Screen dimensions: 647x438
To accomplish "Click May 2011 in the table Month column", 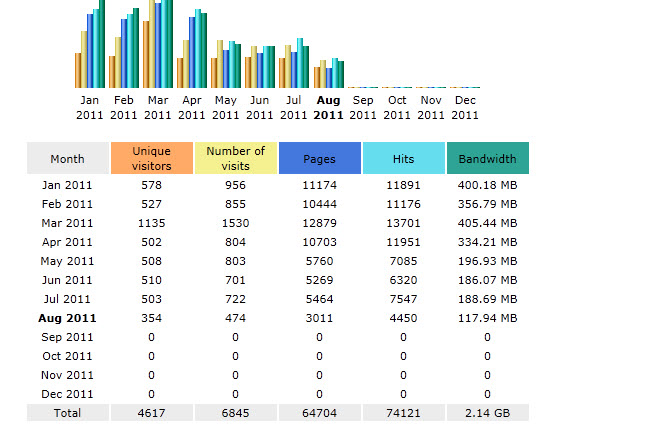I will coord(67,261).
